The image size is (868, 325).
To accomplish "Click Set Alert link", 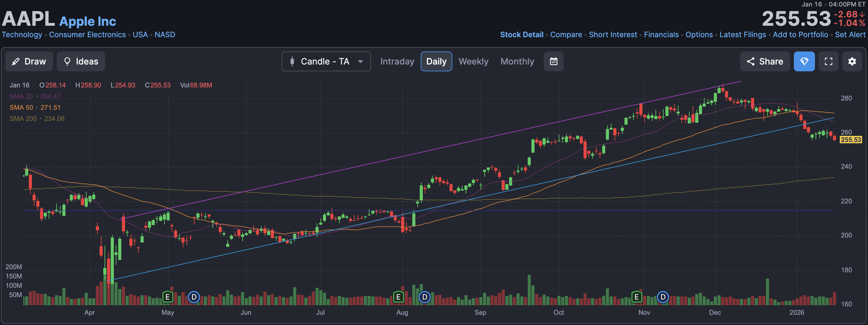I will (850, 35).
